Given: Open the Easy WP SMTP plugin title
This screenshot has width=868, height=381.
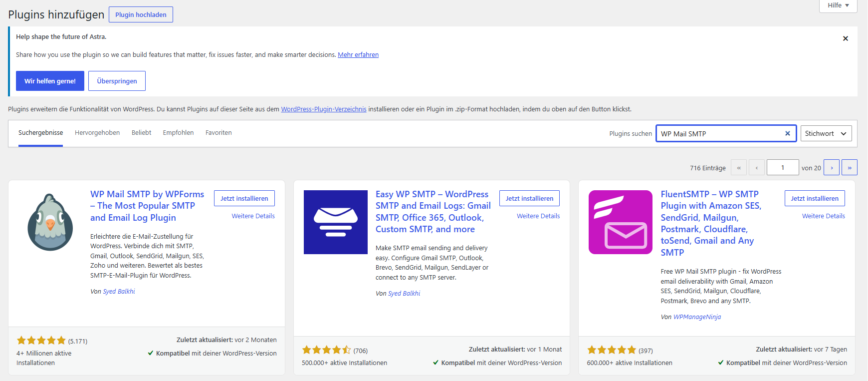Looking at the screenshot, I should tap(433, 212).
